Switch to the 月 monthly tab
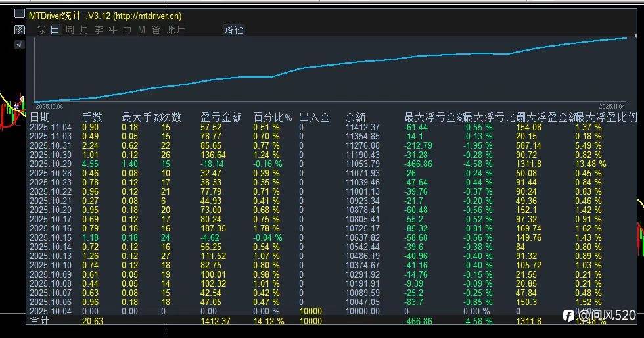 [x=84, y=30]
